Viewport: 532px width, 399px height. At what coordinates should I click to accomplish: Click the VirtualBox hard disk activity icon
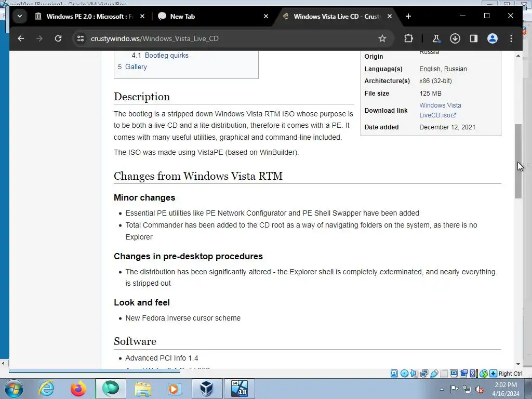tap(394, 374)
